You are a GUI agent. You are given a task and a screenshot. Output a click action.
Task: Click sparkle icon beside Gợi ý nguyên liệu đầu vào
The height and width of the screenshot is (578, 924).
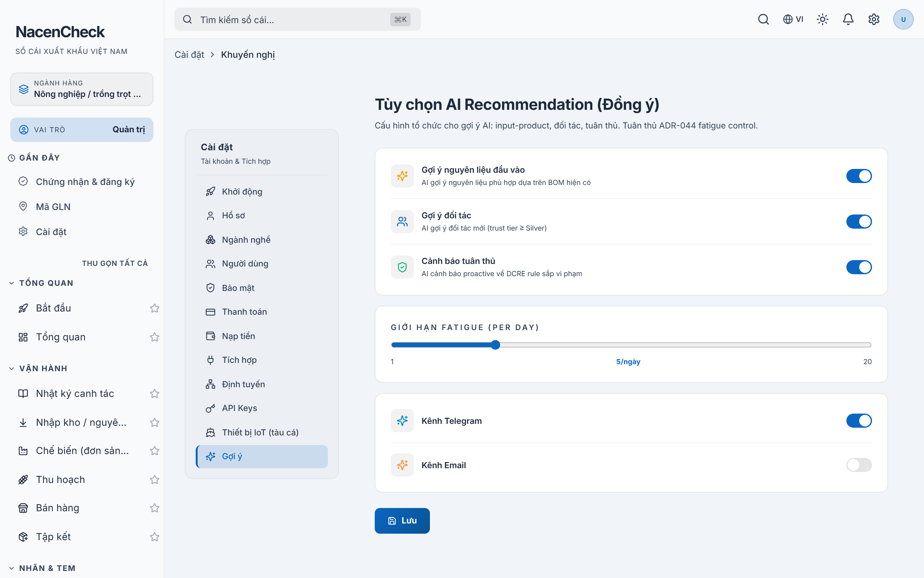402,176
